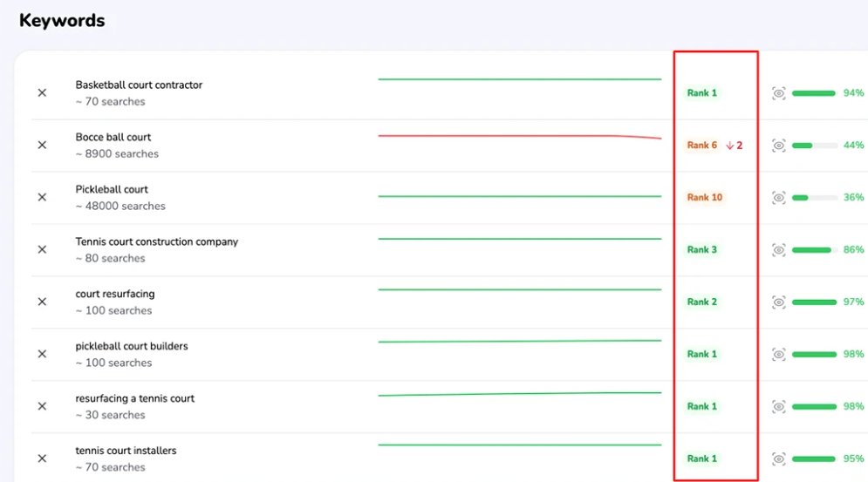
Task: Remove resurfacing a tennis court keyword
Action: tap(42, 407)
